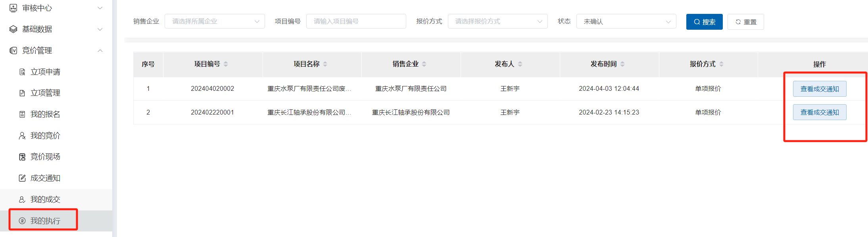
Task: Focus the 项目编号 input field
Action: coord(356,21)
